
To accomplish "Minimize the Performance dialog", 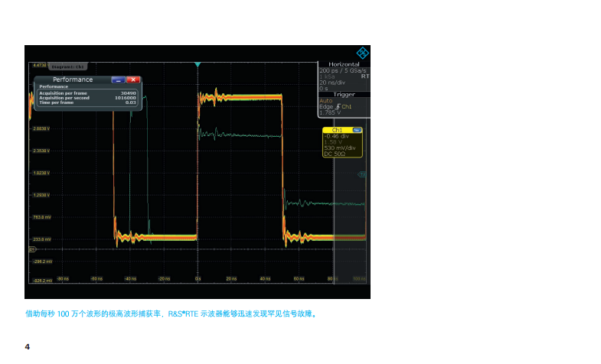I will click(118, 80).
